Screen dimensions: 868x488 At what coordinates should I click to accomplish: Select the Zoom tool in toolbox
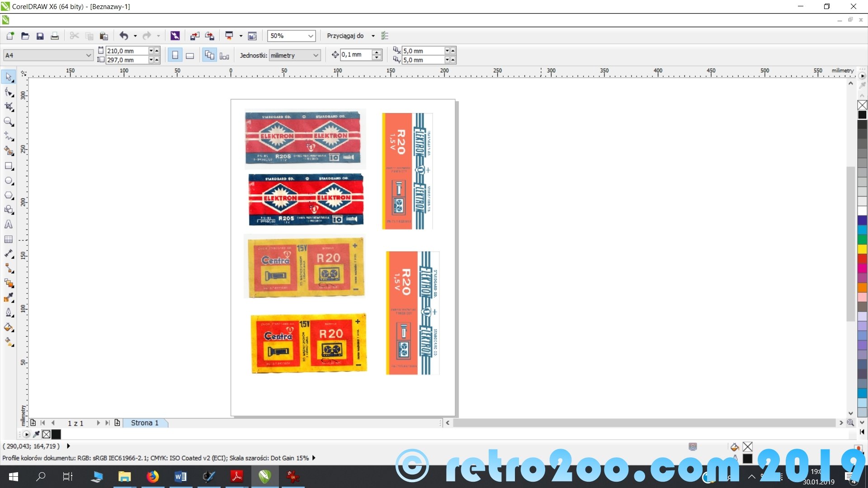tap(9, 122)
